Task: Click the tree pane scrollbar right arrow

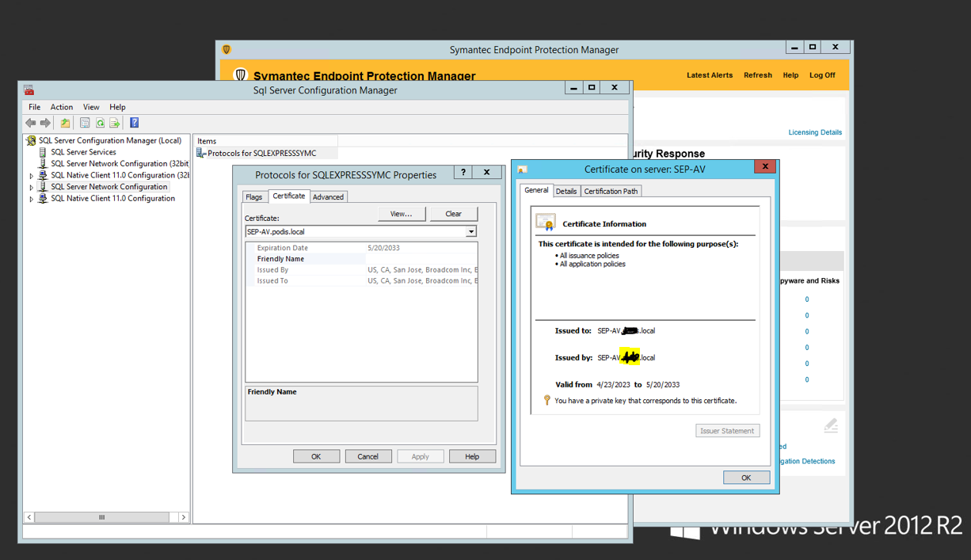Action: 183,517
